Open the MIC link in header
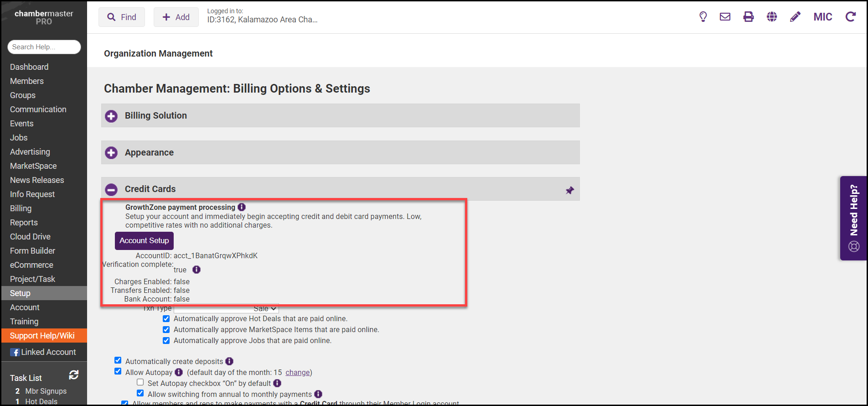 click(823, 17)
